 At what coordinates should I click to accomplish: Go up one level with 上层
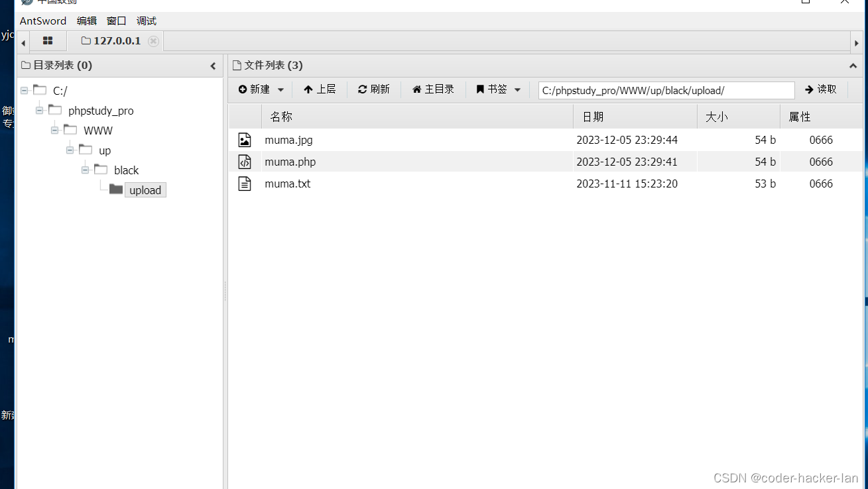[x=320, y=89]
